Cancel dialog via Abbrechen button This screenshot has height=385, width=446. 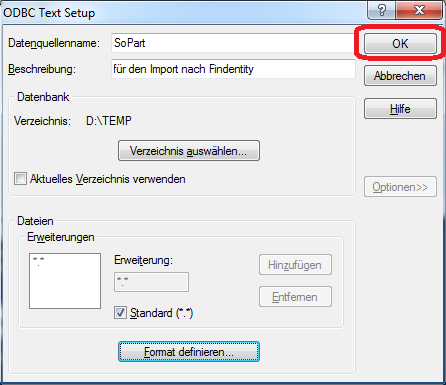tap(400, 76)
